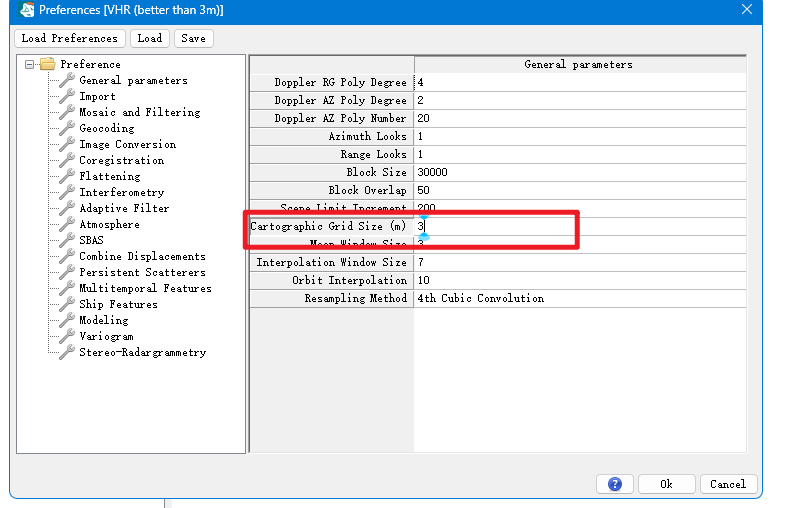Close the Preferences dialog window

pyautogui.click(x=746, y=9)
